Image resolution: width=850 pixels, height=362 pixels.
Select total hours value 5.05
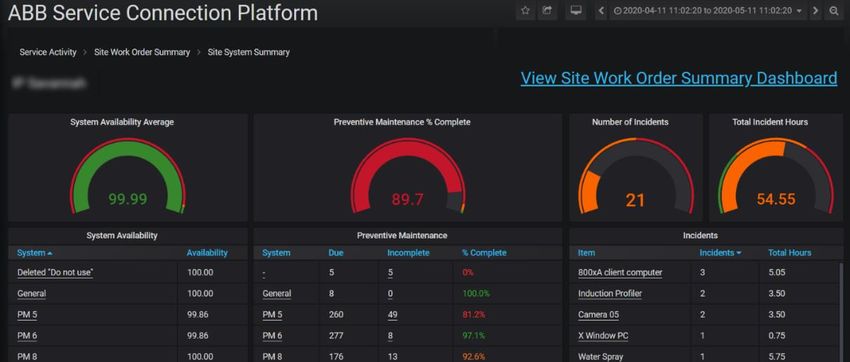tap(777, 273)
